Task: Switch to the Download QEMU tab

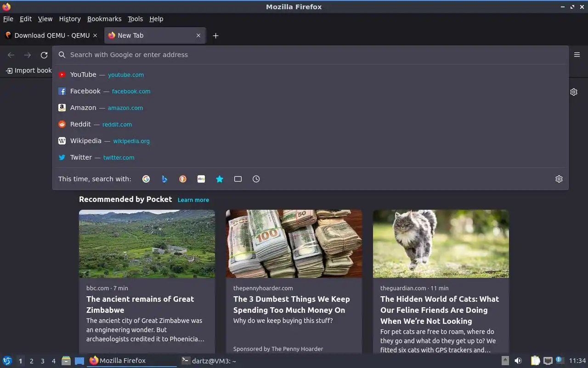Action: point(51,35)
